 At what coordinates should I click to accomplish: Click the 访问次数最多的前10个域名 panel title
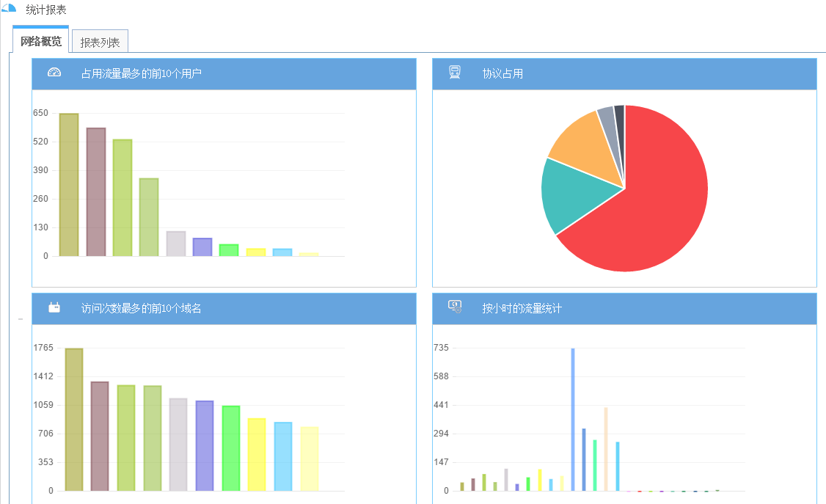coord(141,309)
